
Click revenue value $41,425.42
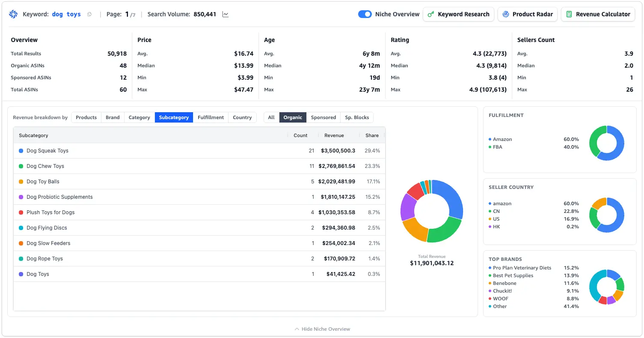(x=341, y=274)
